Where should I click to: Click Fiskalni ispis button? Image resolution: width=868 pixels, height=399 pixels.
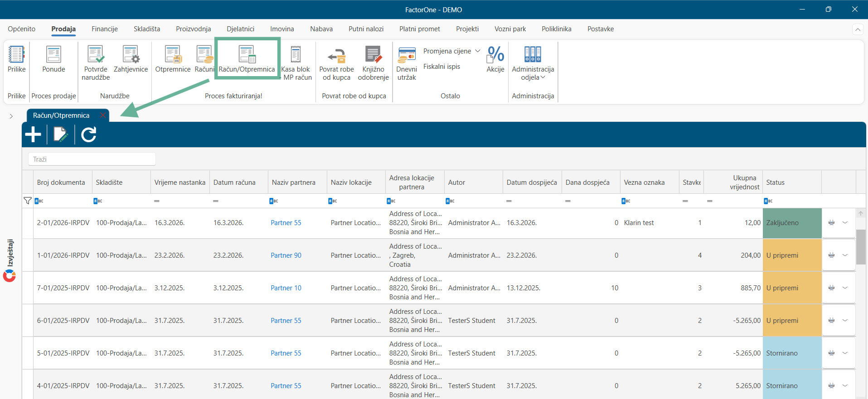[441, 67]
